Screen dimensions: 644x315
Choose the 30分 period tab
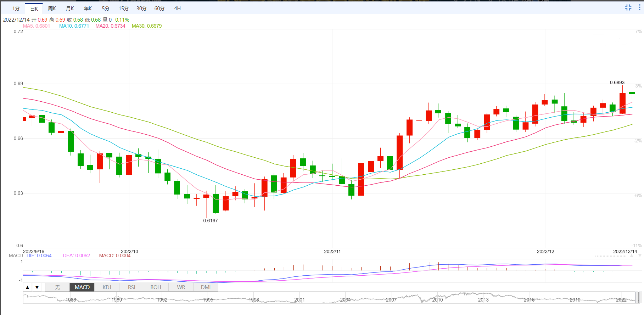pyautogui.click(x=142, y=9)
